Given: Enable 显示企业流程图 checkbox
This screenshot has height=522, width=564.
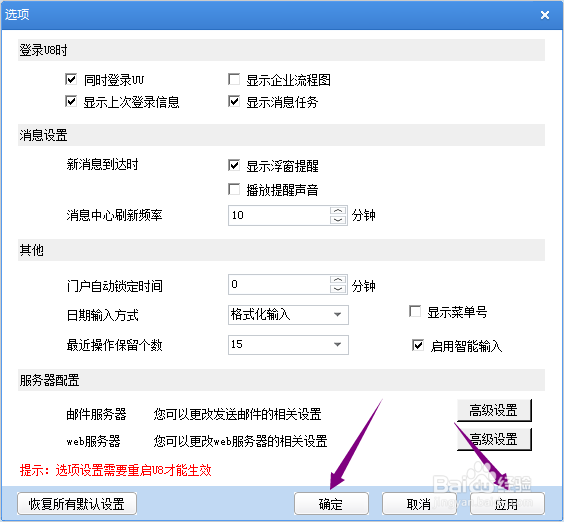Looking at the screenshot, I should [x=234, y=79].
